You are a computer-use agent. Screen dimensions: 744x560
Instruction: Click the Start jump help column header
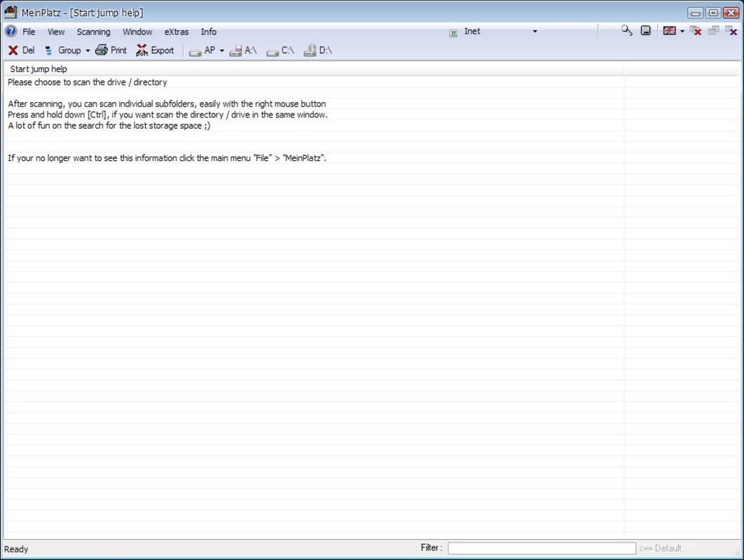point(313,69)
